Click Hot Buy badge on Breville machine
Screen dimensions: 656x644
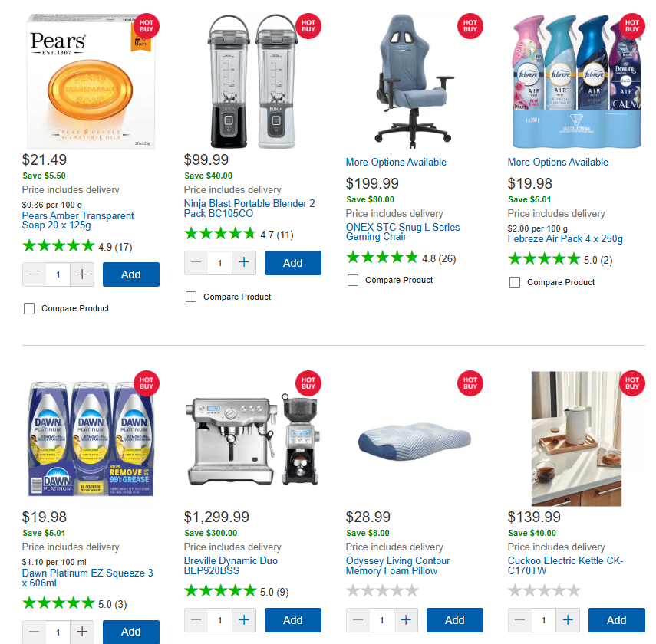pos(308,383)
